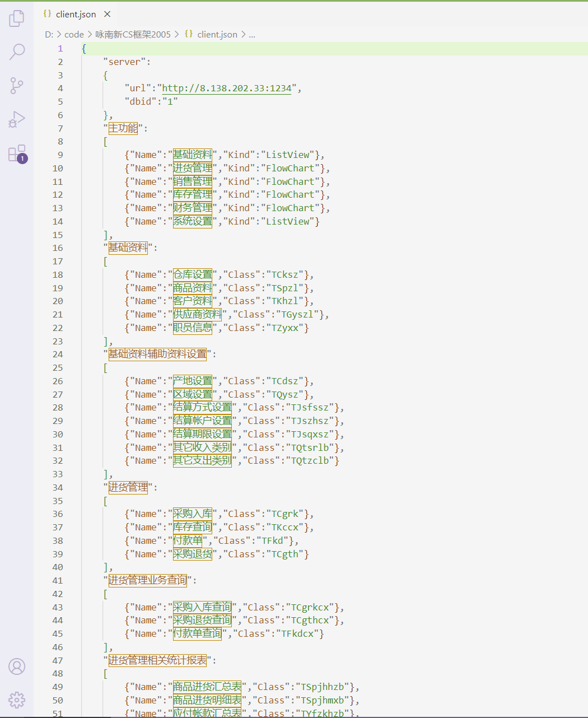Click the "dbid" key on line 5
This screenshot has height=718, width=588.
140,101
